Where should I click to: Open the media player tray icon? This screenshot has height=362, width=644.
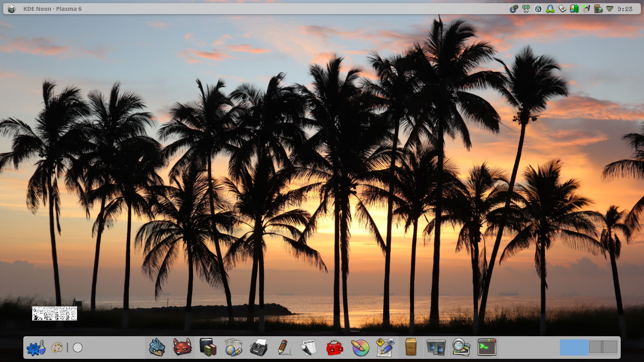coord(562,9)
